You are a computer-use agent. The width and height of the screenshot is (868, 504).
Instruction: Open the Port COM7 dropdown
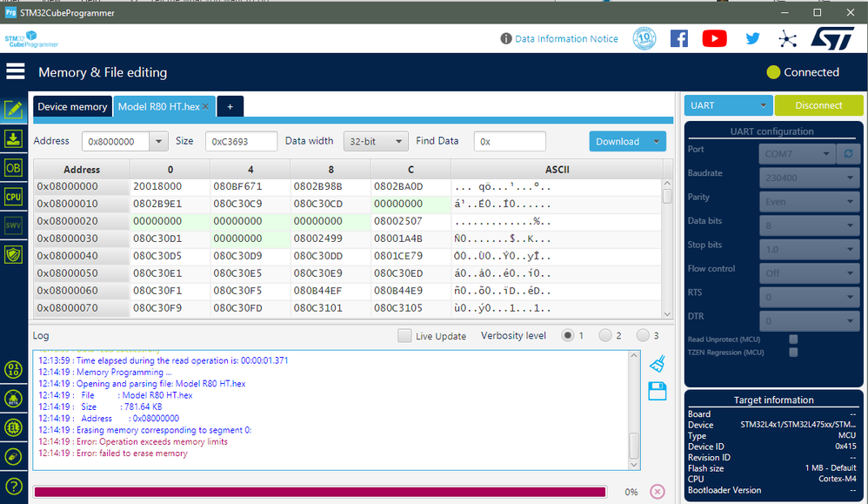click(798, 153)
